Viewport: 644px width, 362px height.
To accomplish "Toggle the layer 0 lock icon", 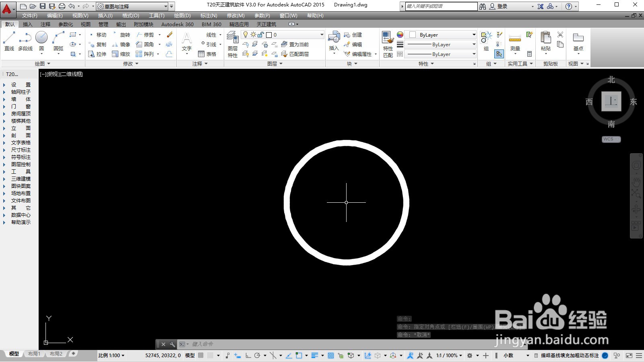I will click(261, 35).
